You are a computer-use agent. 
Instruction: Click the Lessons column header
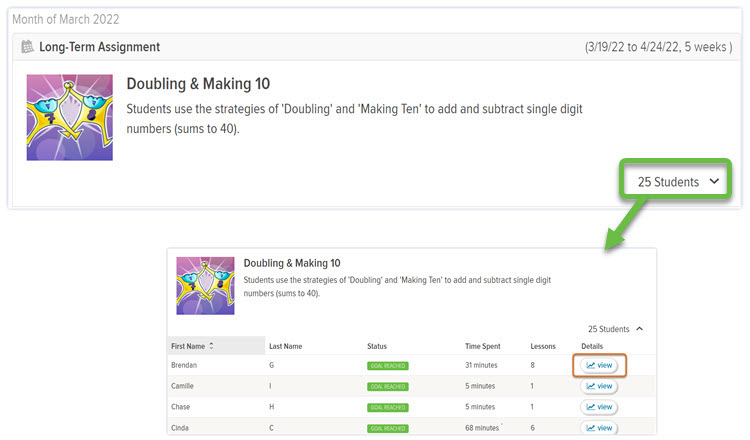pos(545,346)
